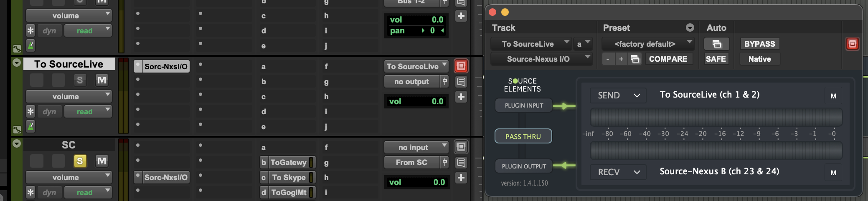Click the plus icon on SC track
868x201 pixels.
(461, 178)
